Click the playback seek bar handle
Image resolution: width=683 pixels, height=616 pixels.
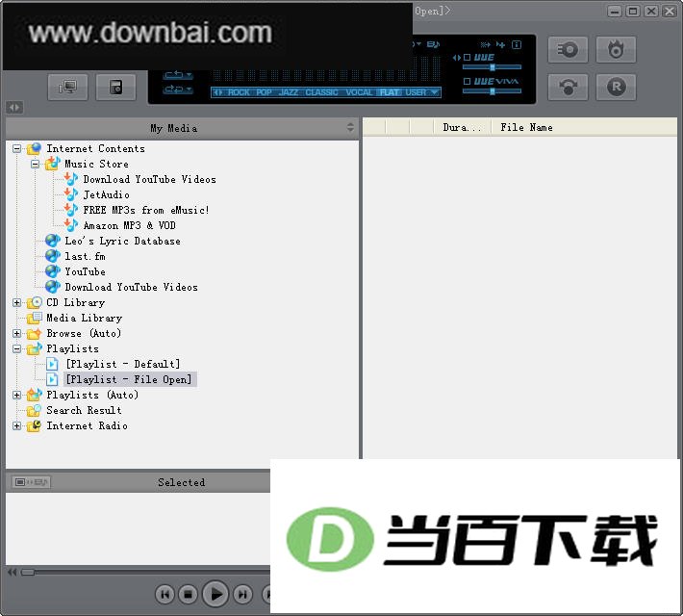coord(28,572)
